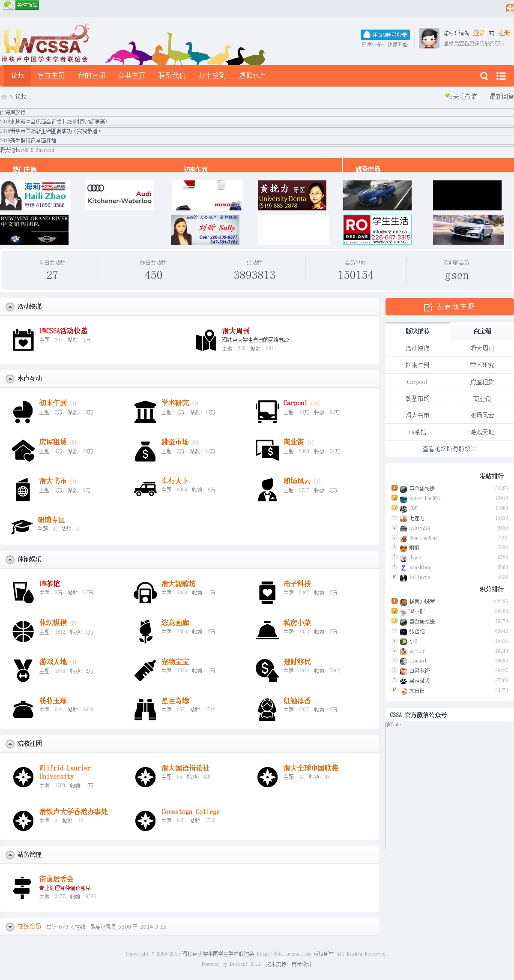Open the 黄挠力 University Dental ad
514x980 pixels.
pyautogui.click(x=292, y=195)
